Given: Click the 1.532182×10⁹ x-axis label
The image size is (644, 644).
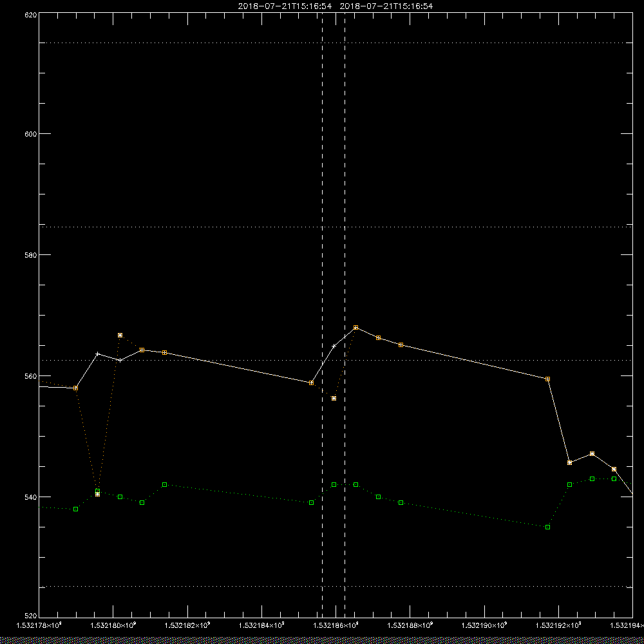Looking at the screenshot, I should pyautogui.click(x=187, y=625).
